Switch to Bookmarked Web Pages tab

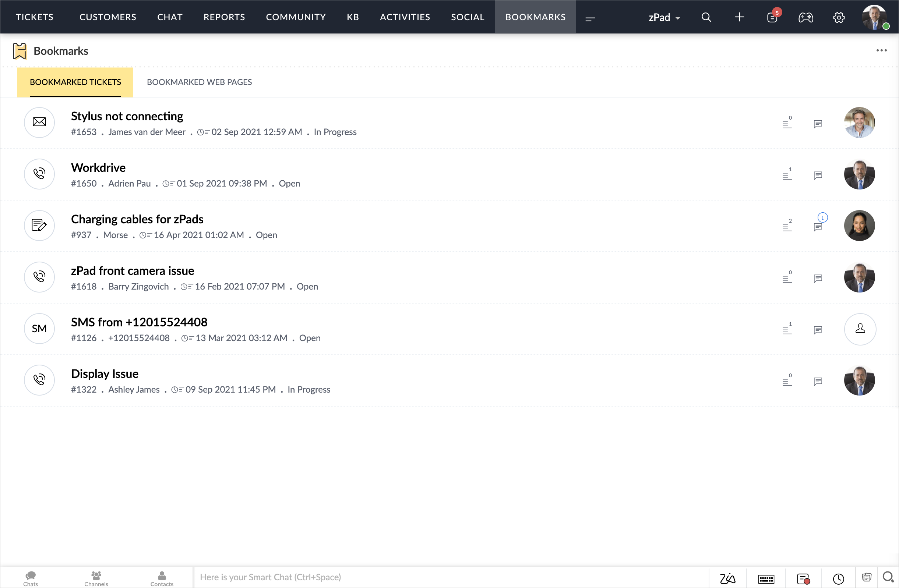[199, 82]
